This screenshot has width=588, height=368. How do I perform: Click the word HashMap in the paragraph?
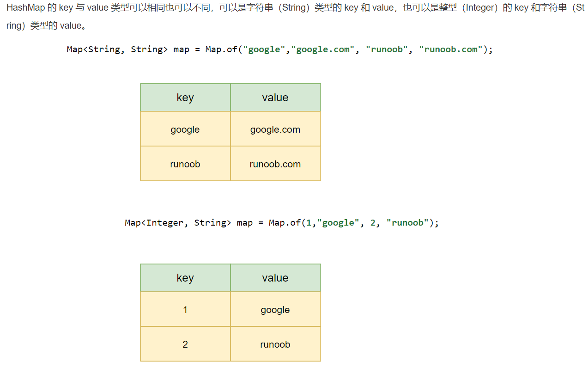25,9
